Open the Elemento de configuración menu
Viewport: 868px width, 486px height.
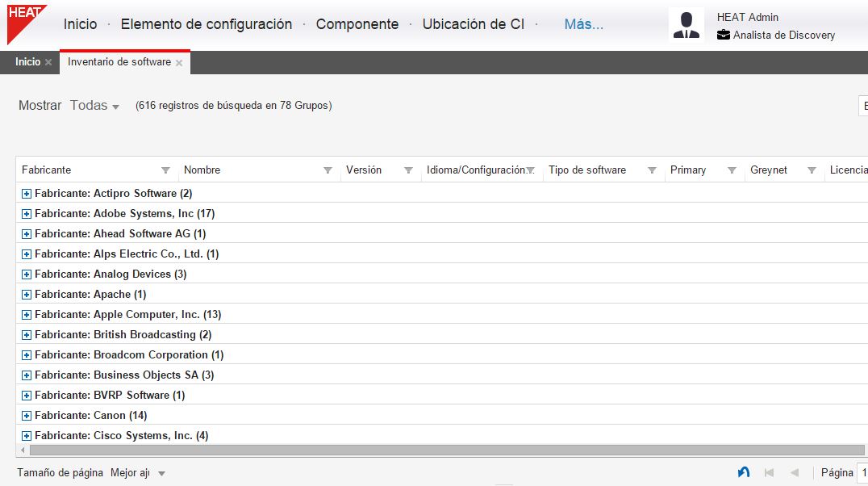pos(207,24)
